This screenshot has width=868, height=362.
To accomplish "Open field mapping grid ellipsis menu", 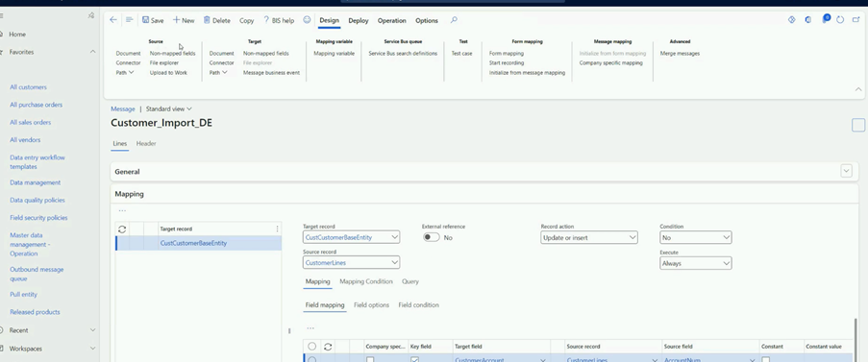I will pos(310,328).
